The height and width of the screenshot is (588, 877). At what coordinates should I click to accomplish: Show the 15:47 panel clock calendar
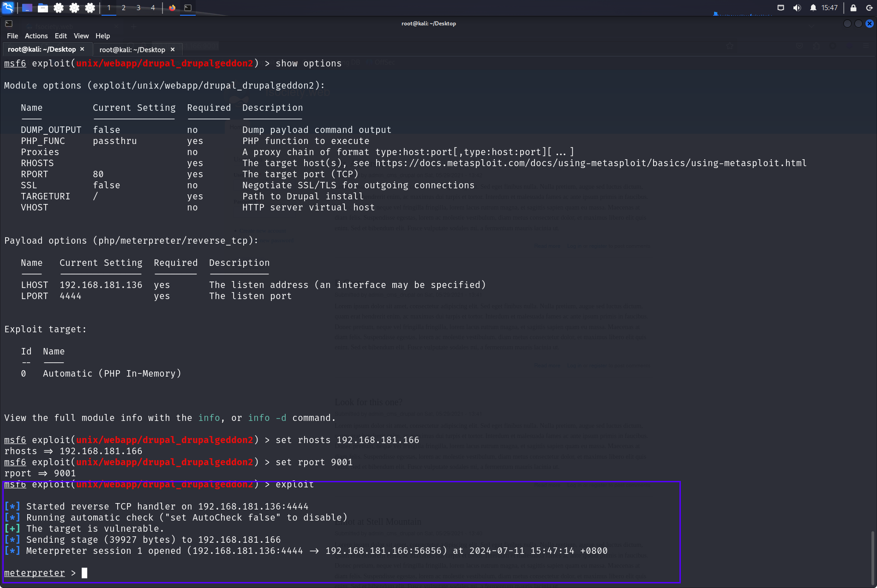point(829,8)
